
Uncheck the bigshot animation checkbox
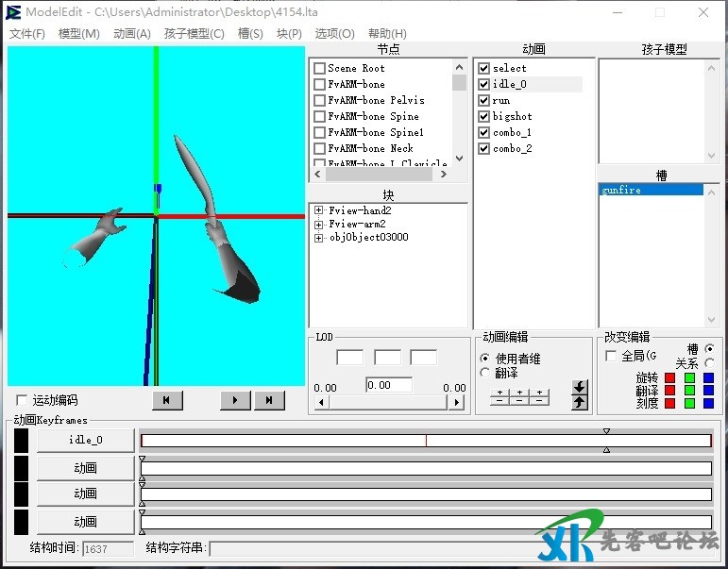pyautogui.click(x=484, y=117)
